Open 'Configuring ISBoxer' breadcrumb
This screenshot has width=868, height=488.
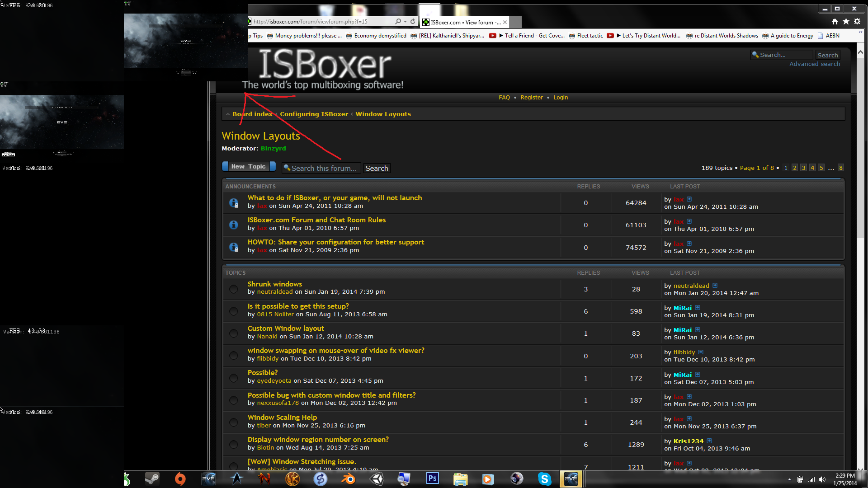[314, 114]
